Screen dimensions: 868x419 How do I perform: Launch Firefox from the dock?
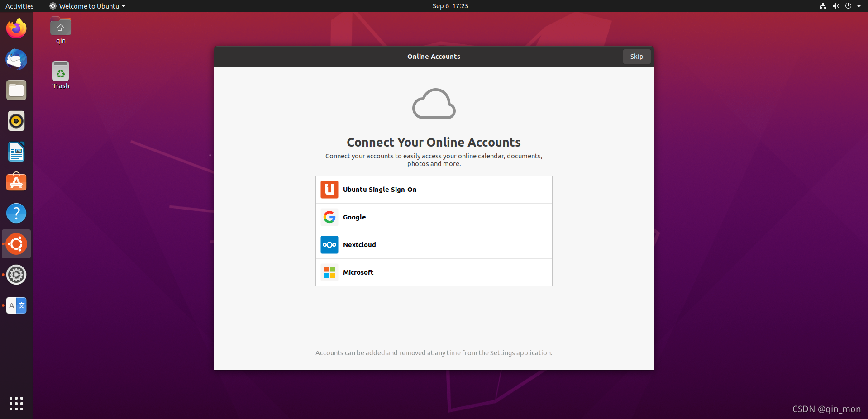click(x=16, y=29)
